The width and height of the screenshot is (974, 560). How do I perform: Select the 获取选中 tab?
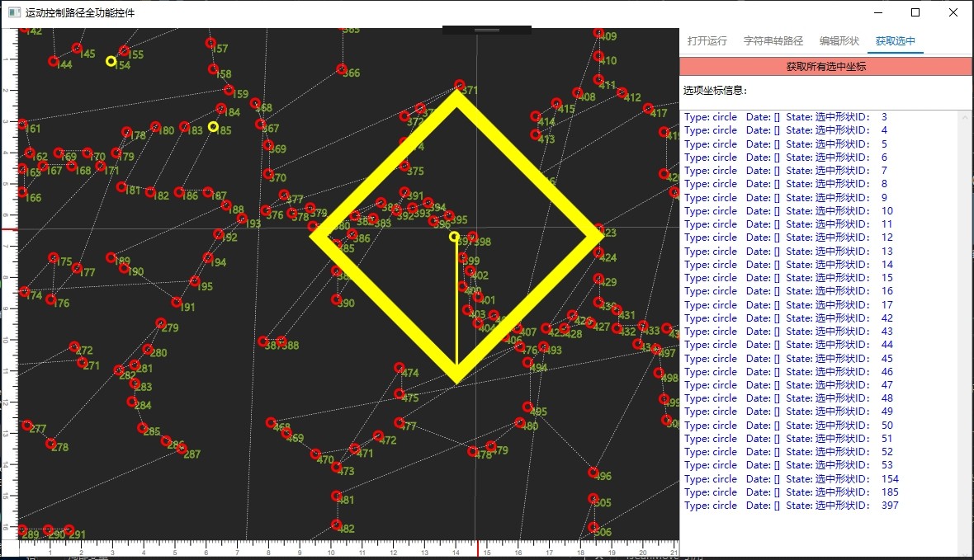(895, 41)
